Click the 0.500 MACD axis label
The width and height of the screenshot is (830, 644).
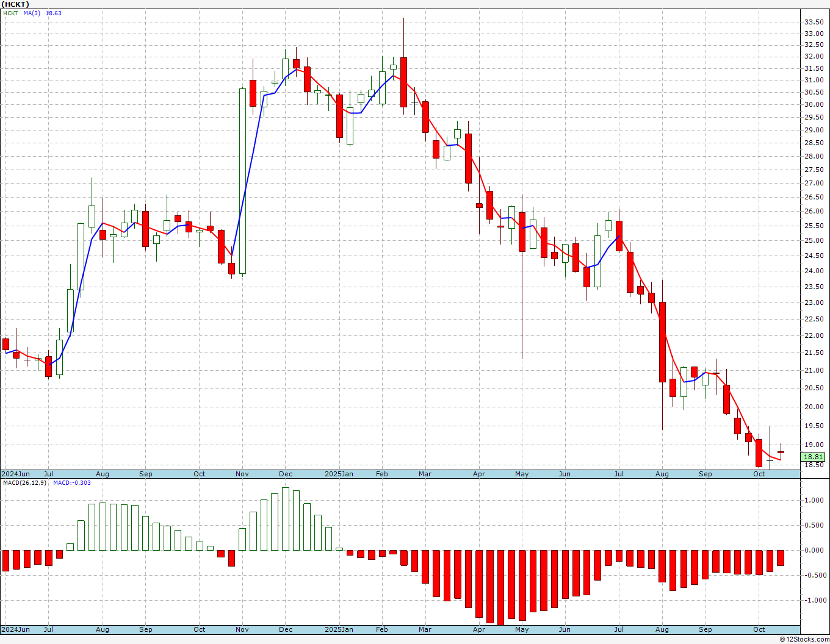[814, 525]
